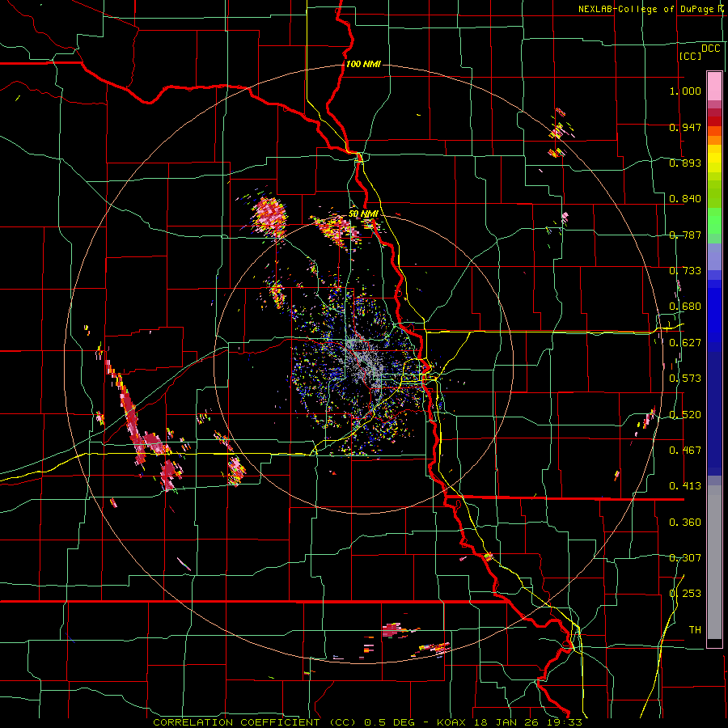
Task: Pick the gray lower segment of the color bar
Action: (x=714, y=562)
